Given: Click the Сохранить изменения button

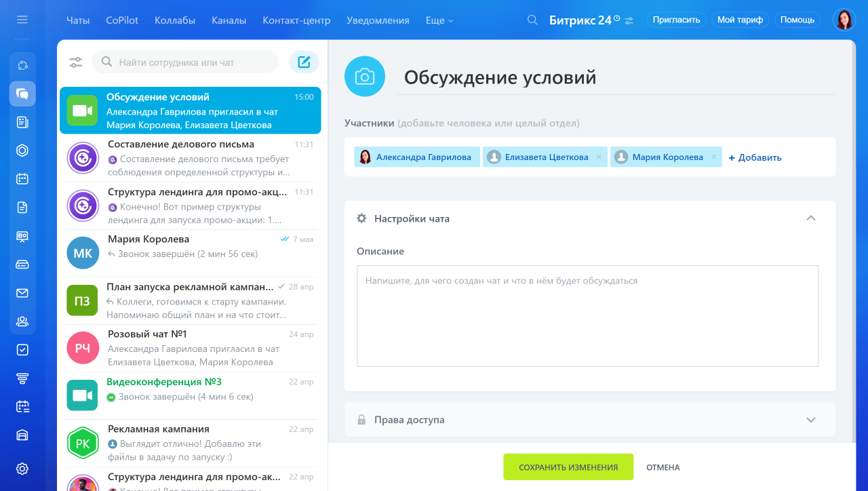Looking at the screenshot, I should click(568, 467).
